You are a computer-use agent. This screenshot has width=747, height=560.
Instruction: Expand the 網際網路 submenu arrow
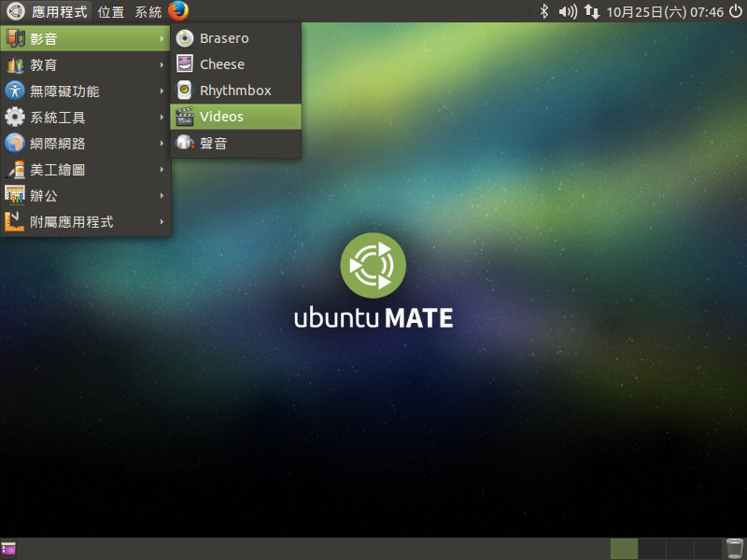click(x=162, y=144)
